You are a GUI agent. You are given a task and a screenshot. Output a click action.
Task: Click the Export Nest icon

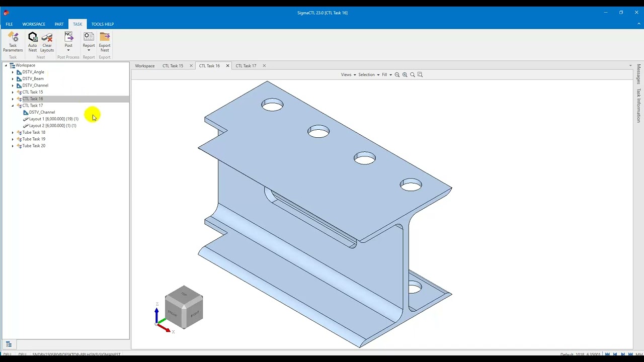(105, 37)
